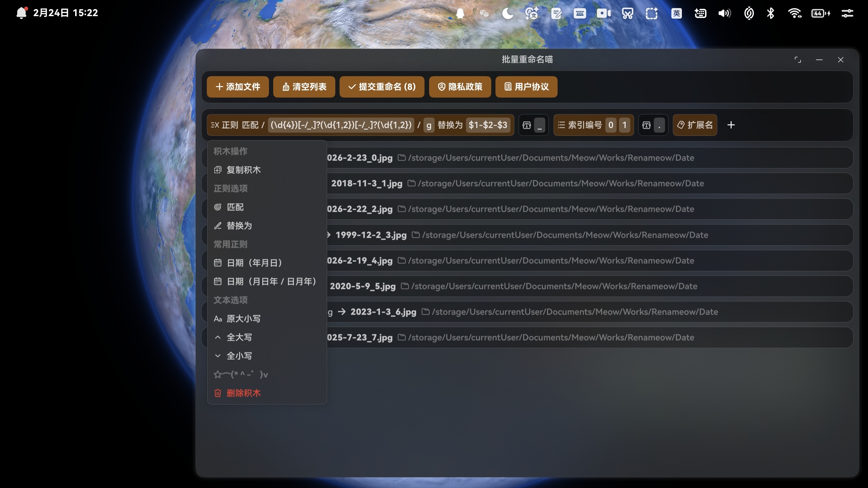Add a new rename block with the plus icon
The width and height of the screenshot is (868, 488).
point(731,125)
